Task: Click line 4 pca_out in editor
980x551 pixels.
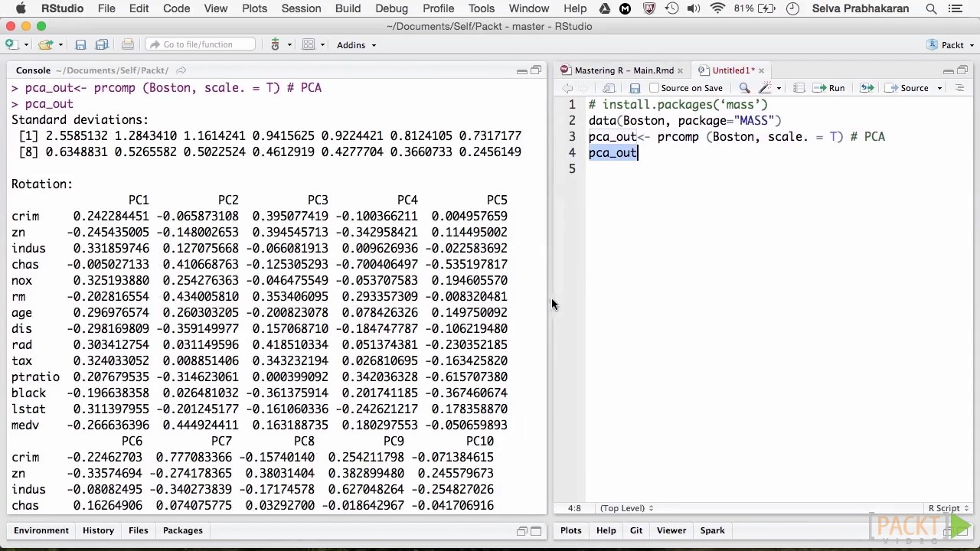Action: click(x=612, y=153)
